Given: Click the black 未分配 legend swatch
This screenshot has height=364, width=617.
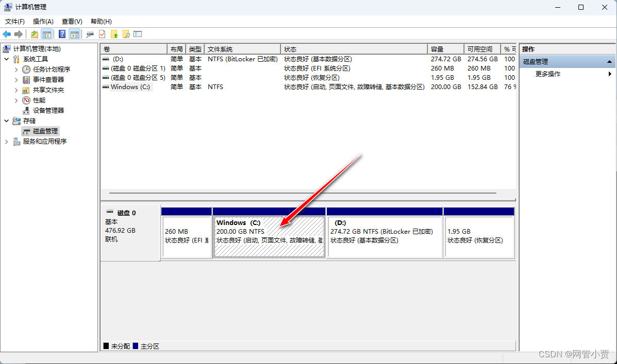Looking at the screenshot, I should (106, 346).
